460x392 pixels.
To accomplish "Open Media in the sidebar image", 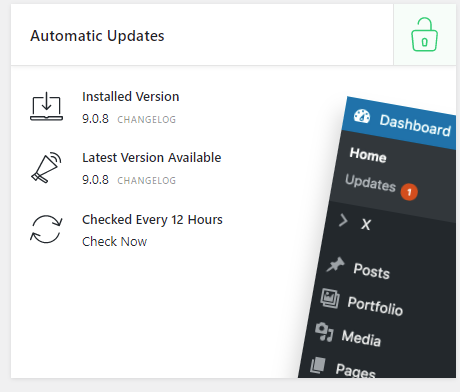I will tap(361, 338).
